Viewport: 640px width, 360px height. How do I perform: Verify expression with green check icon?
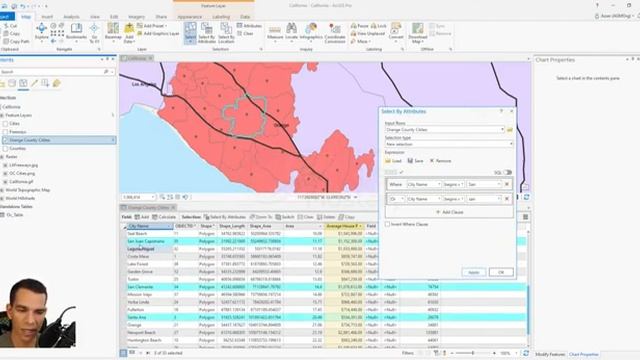[401, 172]
